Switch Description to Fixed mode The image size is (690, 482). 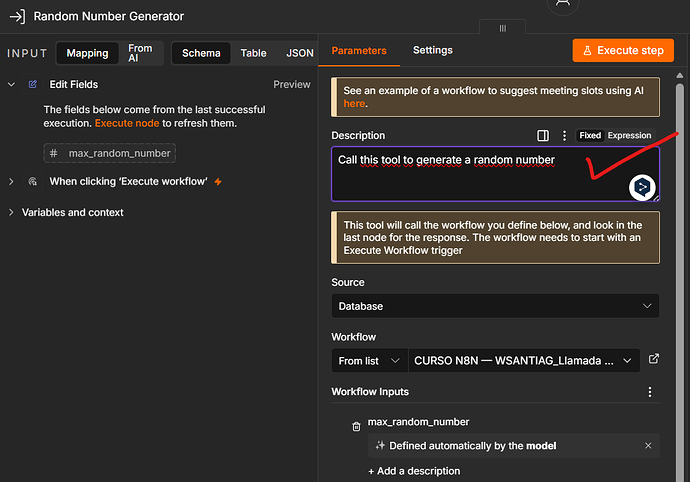[590, 136]
